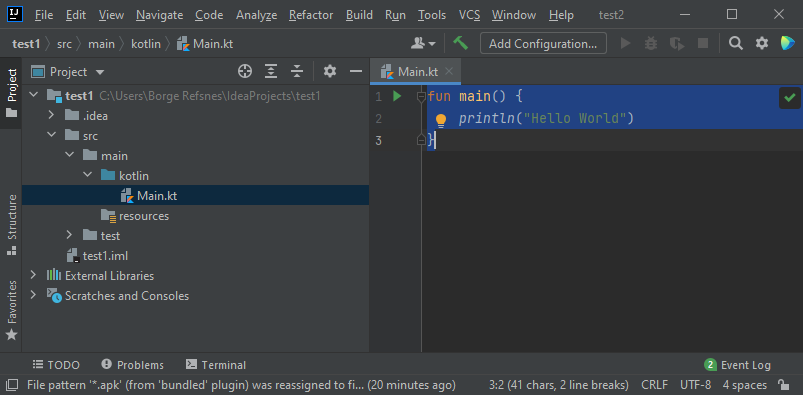
Task: Open the Project view dropdown
Action: click(100, 72)
